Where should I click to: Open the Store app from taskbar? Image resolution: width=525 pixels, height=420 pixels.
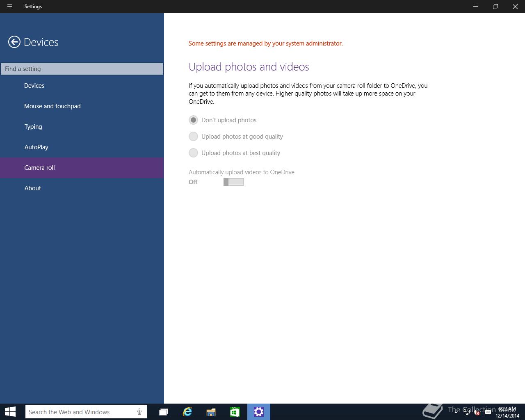235,412
